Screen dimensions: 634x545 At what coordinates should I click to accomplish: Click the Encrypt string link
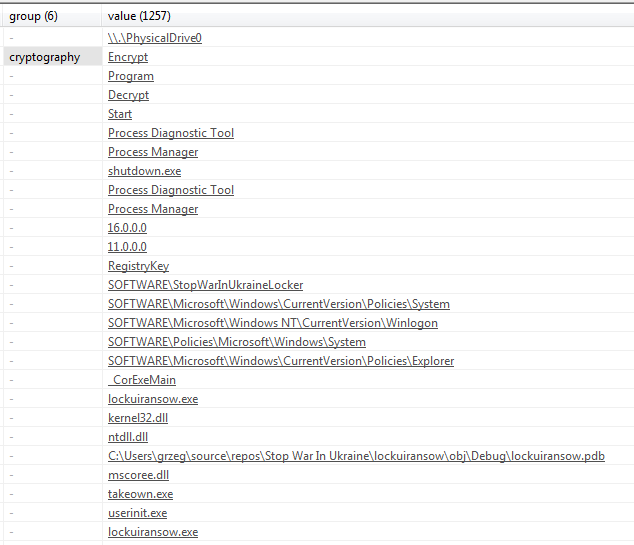128,57
